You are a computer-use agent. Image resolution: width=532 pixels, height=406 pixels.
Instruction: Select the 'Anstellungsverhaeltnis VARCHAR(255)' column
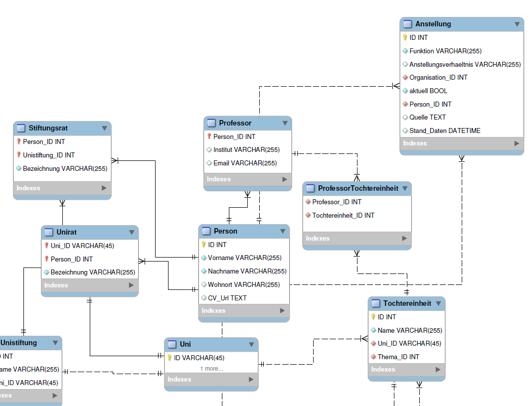tap(462, 64)
